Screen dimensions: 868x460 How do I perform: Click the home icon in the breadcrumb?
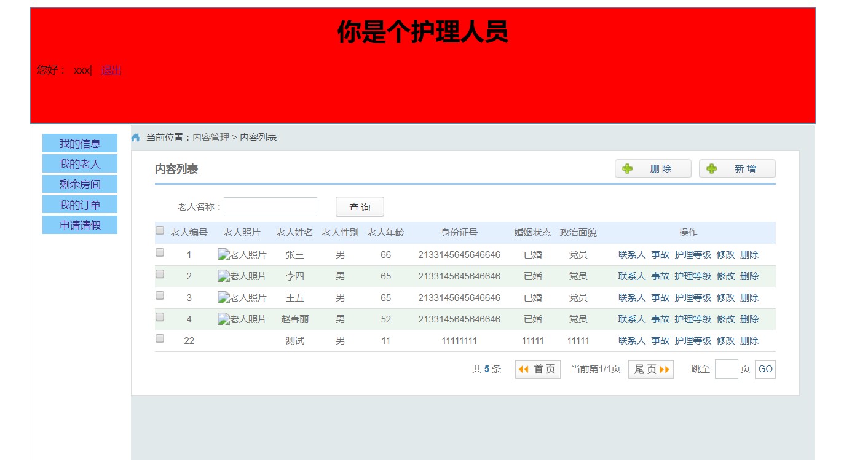(136, 138)
